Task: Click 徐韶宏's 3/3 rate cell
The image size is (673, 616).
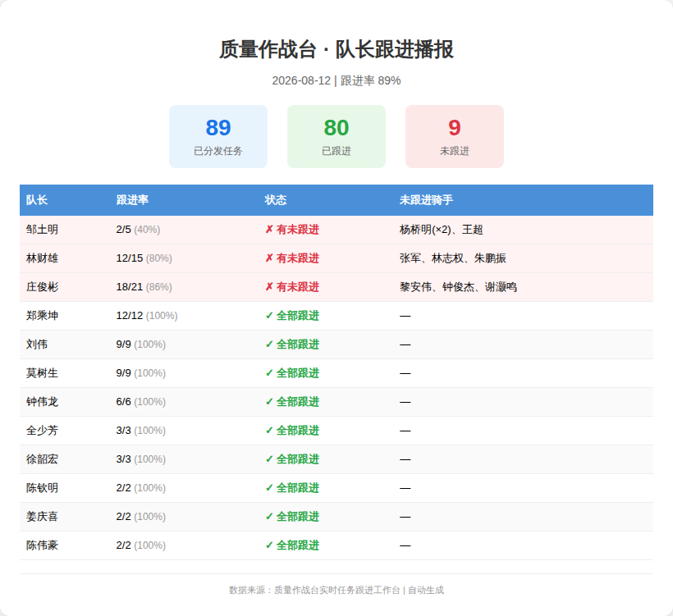Action: coord(141,459)
